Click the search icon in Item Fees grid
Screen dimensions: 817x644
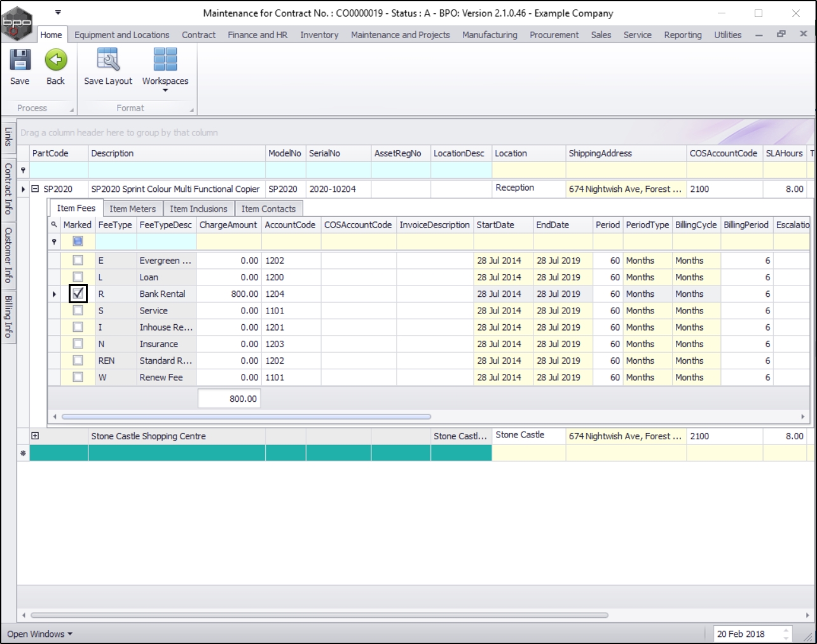click(x=54, y=224)
